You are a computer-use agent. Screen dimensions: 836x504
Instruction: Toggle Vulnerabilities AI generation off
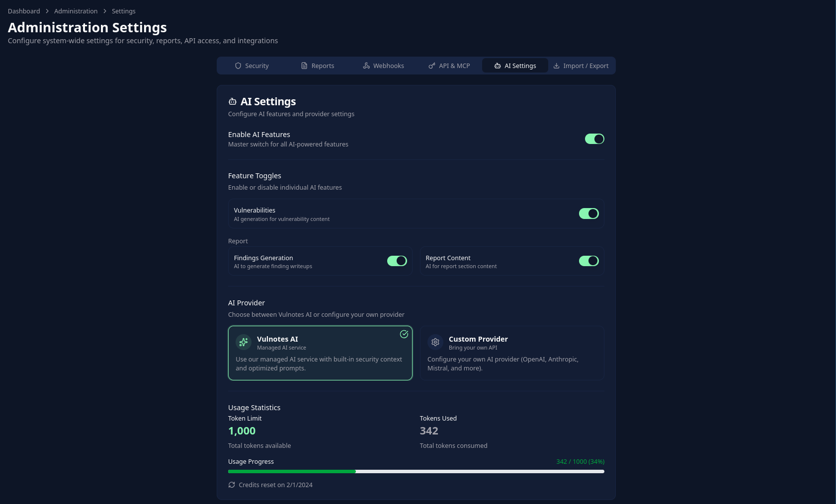(x=589, y=214)
